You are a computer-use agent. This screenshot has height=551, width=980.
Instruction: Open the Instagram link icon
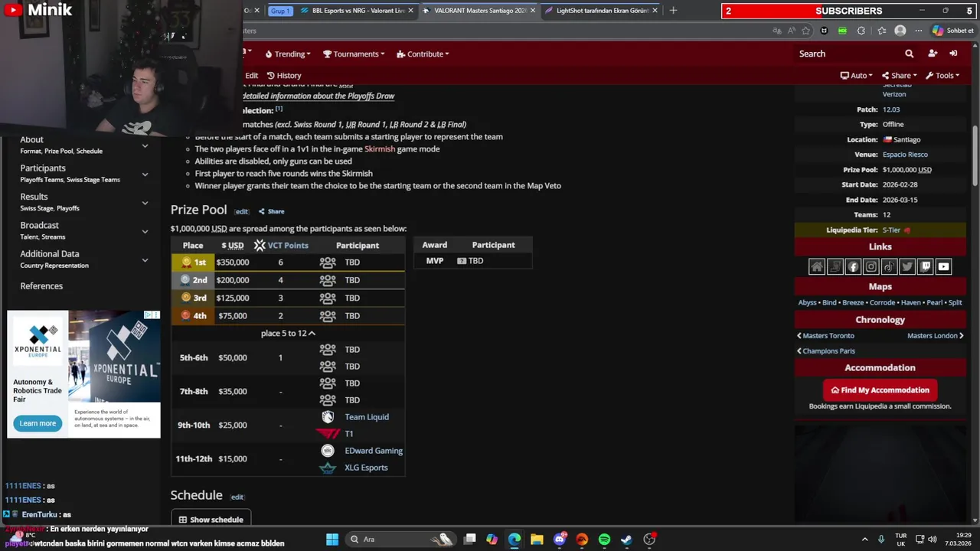tap(871, 266)
